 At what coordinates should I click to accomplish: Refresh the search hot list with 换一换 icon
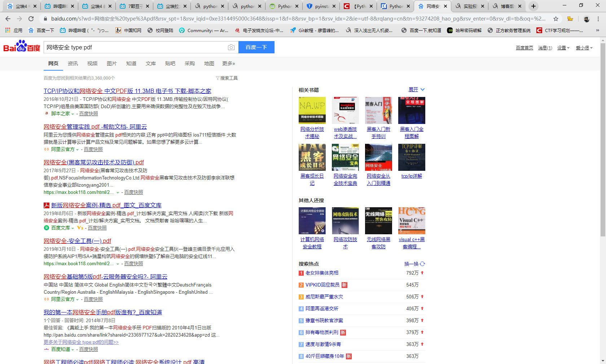(x=422, y=264)
